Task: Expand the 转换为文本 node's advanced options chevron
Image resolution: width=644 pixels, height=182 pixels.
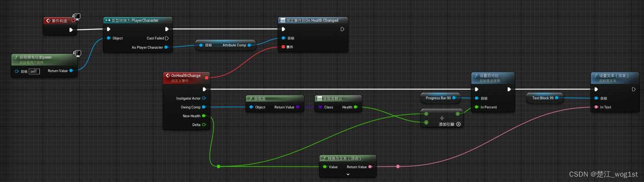Action: tap(348, 174)
